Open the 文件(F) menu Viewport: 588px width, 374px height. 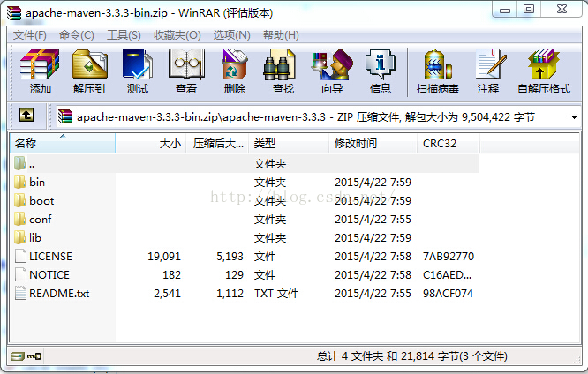[30, 35]
